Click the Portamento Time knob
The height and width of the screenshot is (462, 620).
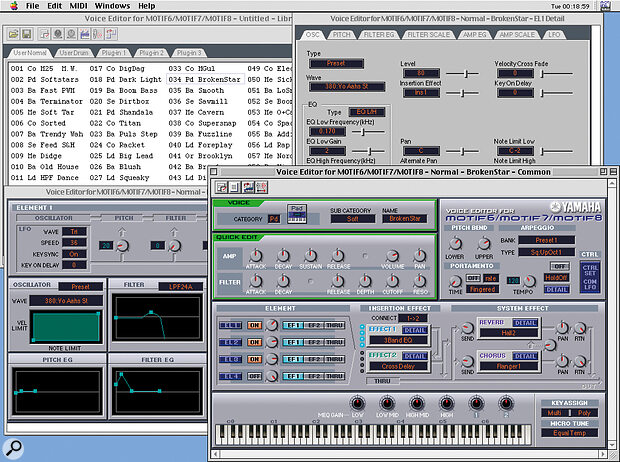click(455, 281)
